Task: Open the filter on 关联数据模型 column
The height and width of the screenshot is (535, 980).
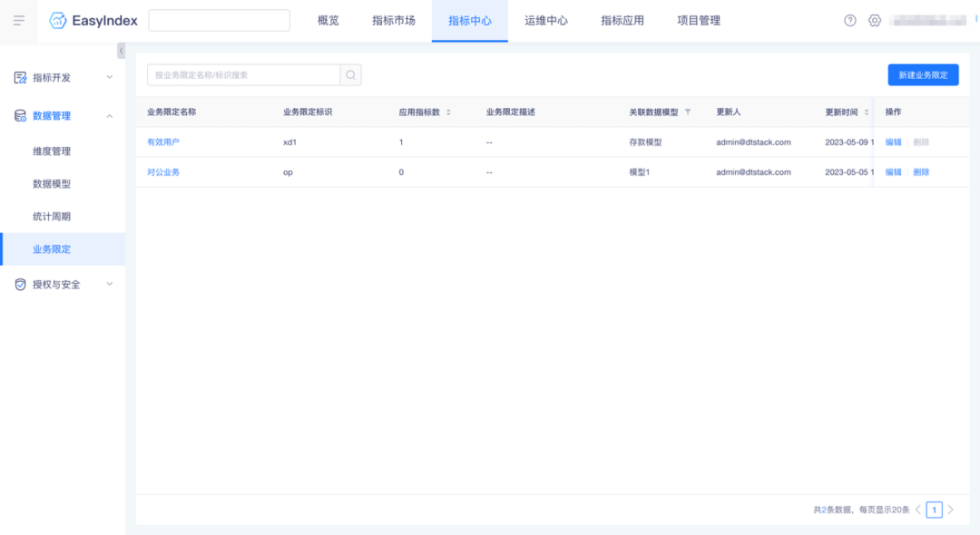Action: (x=688, y=111)
